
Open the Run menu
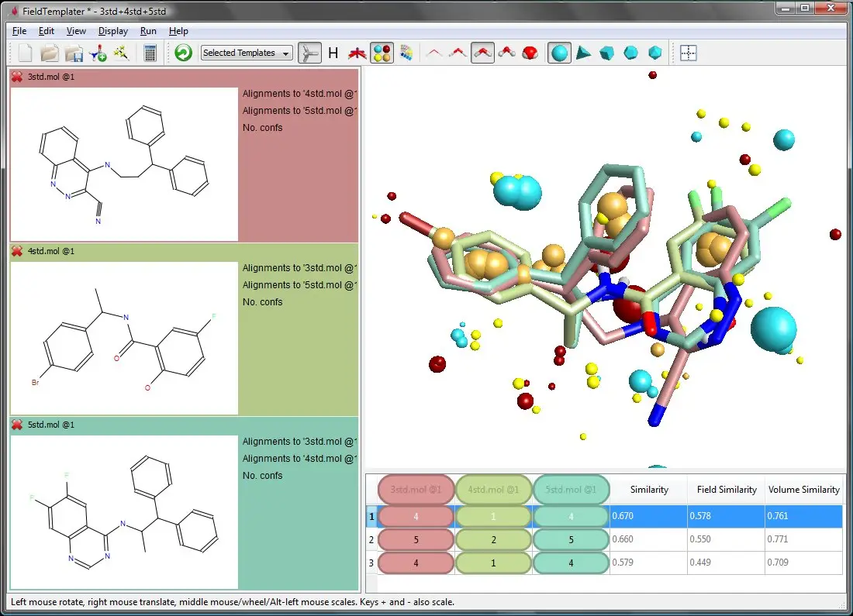coord(148,31)
